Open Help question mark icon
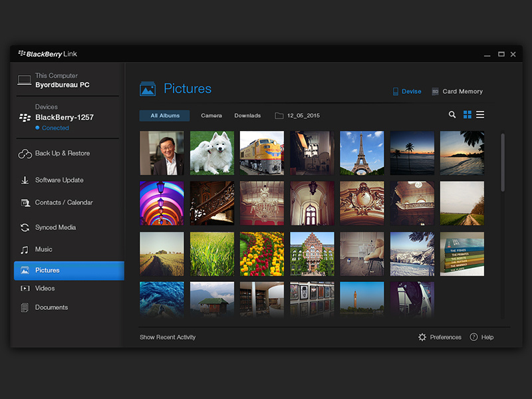 (x=474, y=337)
